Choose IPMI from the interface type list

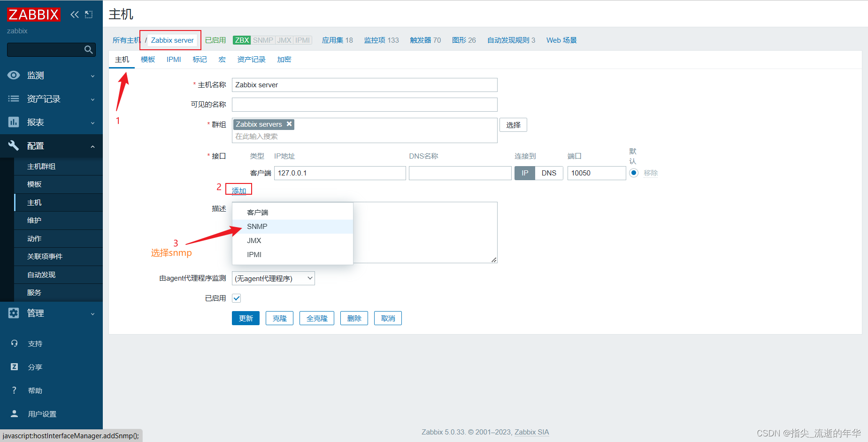[292, 255]
